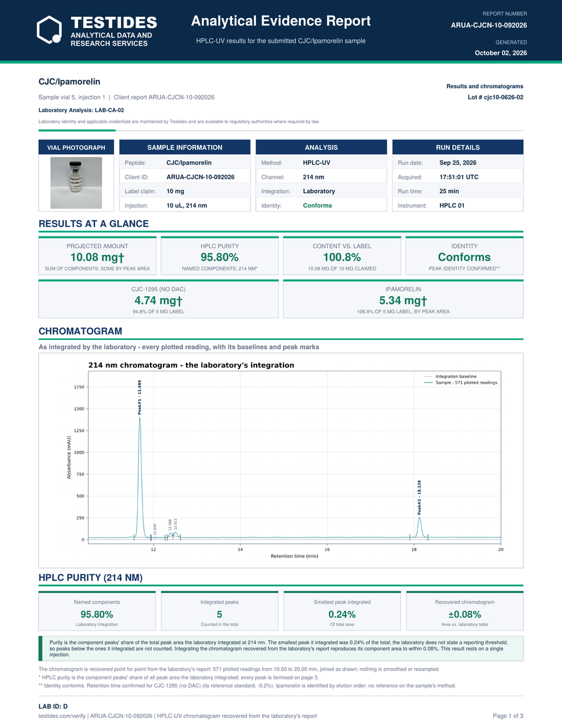Click the Absorbance (mAU) axis label
Viewport: 562px width, 728px height.
pyautogui.click(x=69, y=457)
